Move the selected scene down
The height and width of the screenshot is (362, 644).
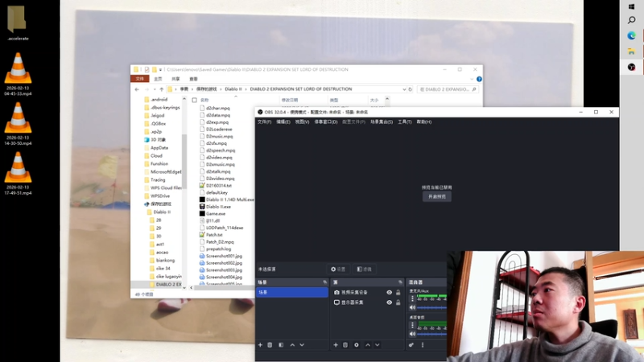coord(302,345)
